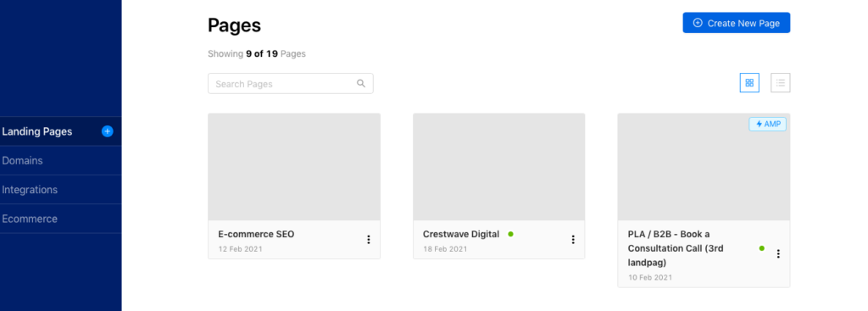Click the 18 Feb 2021 date

445,249
